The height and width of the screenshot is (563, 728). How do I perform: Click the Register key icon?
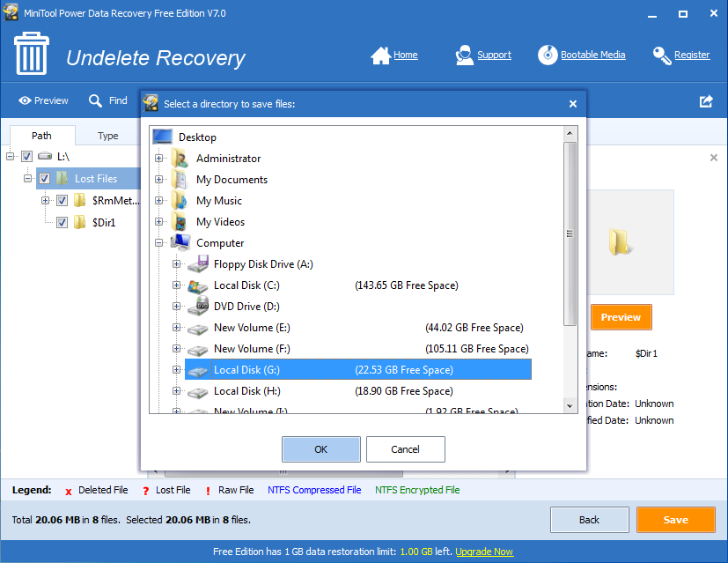(x=662, y=56)
